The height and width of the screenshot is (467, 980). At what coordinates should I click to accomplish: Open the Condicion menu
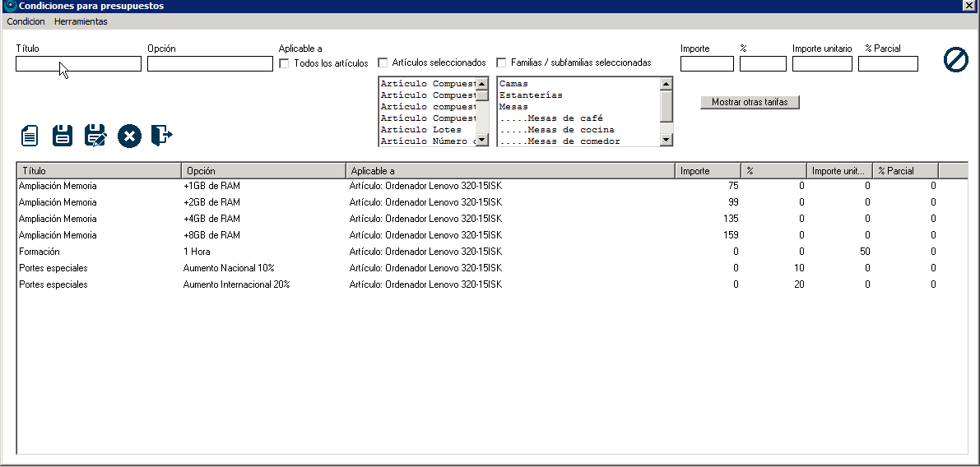(x=26, y=21)
